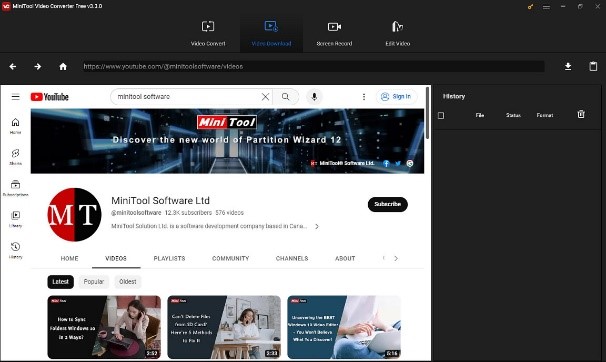
Task: Click the MiniTool Software Ltd channel name
Action: [160, 201]
